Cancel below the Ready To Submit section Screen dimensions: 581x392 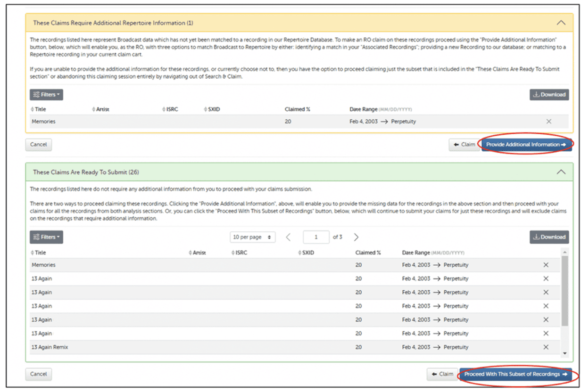(x=38, y=374)
